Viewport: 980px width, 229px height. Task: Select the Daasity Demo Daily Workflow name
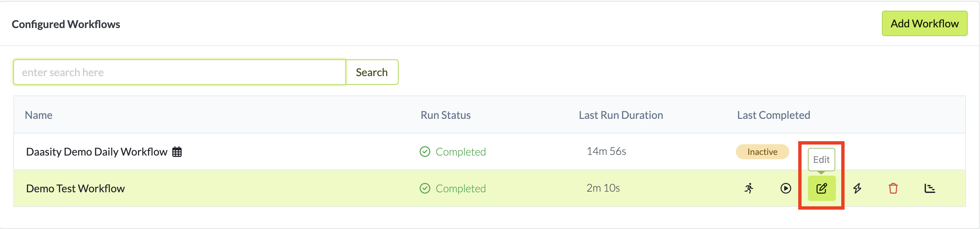(x=97, y=152)
